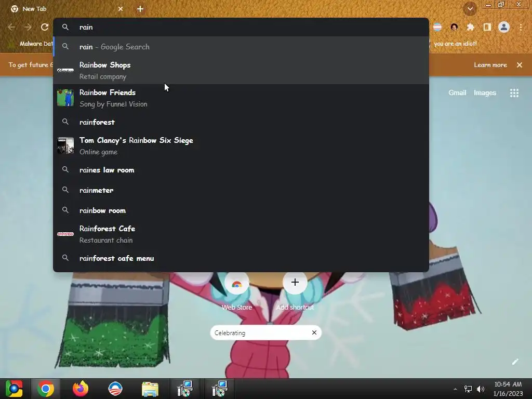Open the Gmail link

[x=457, y=92]
